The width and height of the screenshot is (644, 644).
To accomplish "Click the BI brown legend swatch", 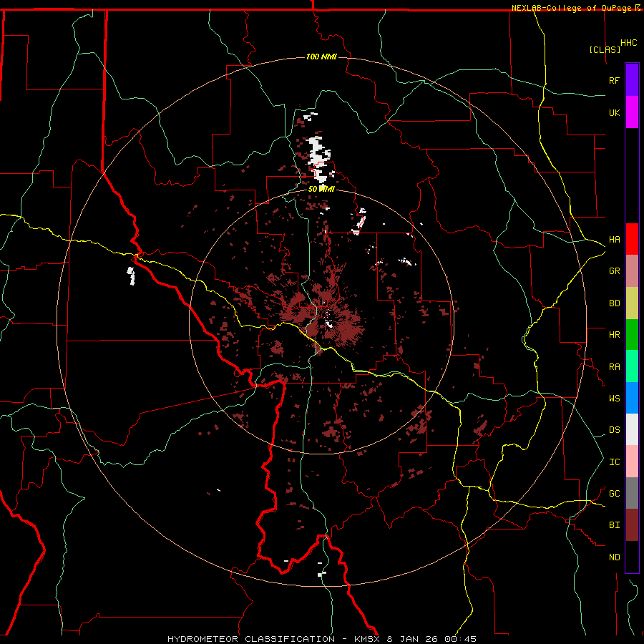I will tap(632, 525).
